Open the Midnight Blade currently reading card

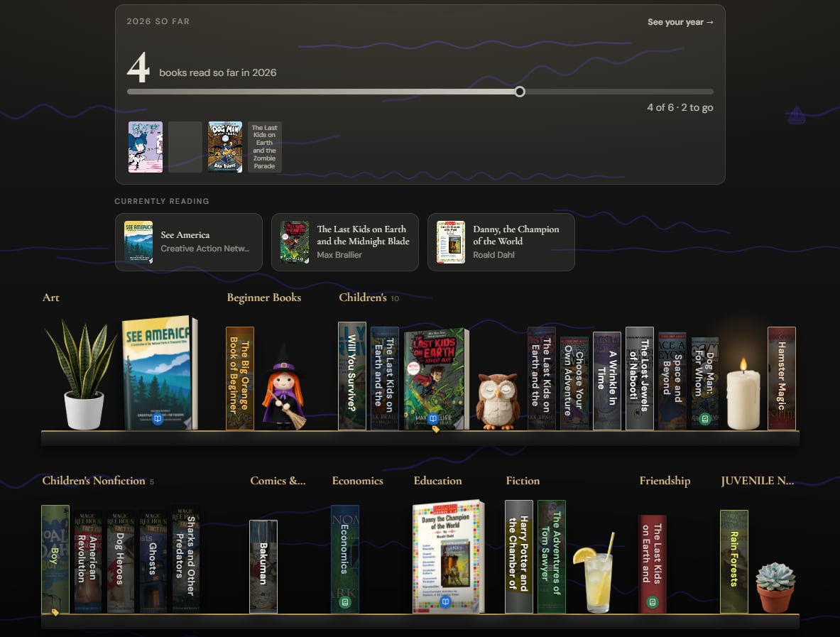click(345, 242)
